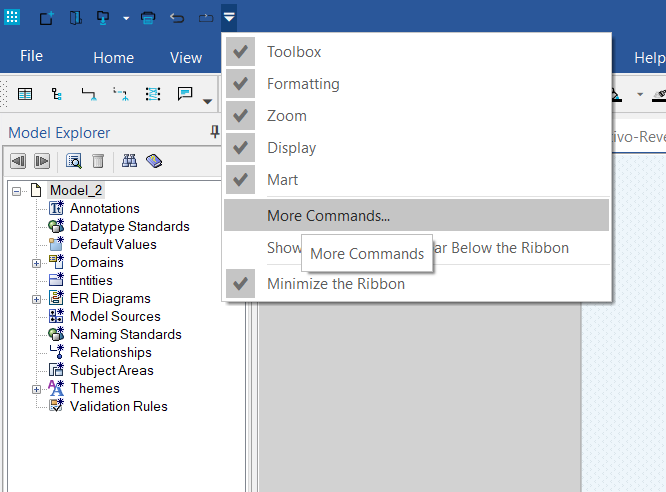The image size is (666, 492).
Task: Open the Customize Quick Access Toolbar dropdown
Action: (229, 17)
